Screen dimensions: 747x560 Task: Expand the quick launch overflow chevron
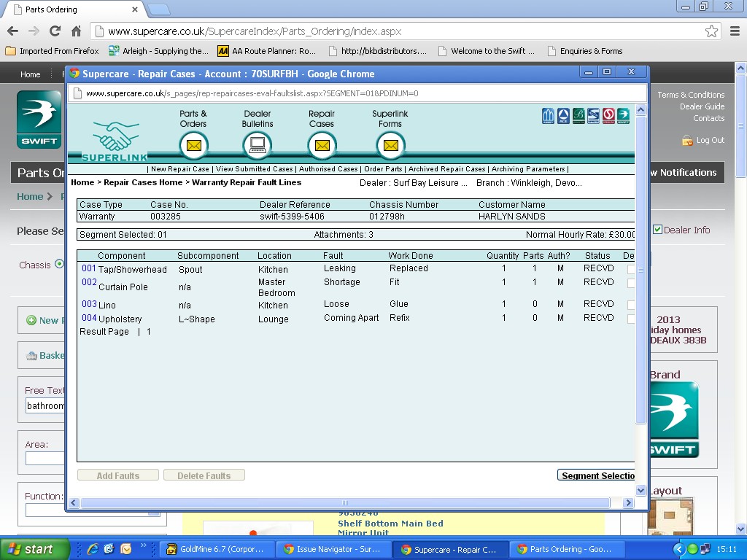144,545
